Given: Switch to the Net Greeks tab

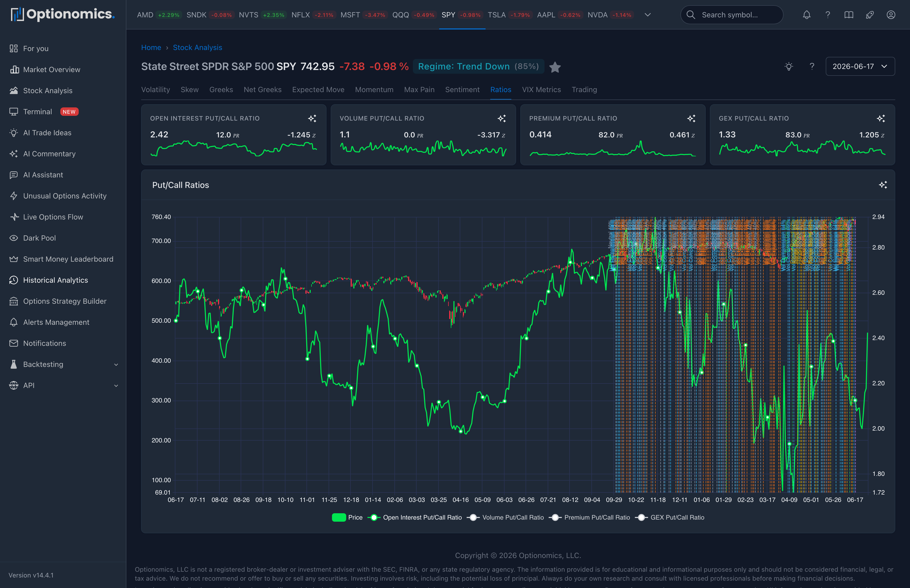Looking at the screenshot, I should click(262, 90).
